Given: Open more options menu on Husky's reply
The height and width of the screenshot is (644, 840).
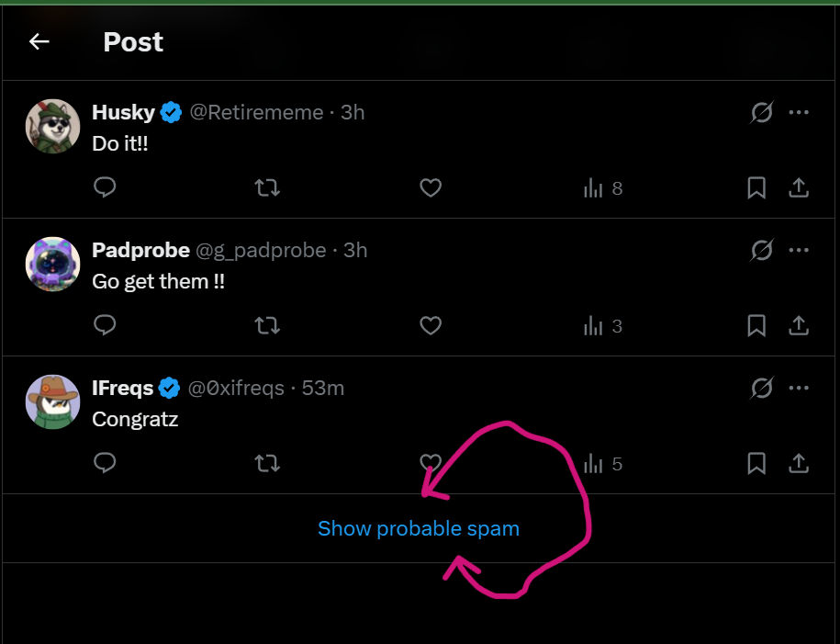Looking at the screenshot, I should [799, 112].
